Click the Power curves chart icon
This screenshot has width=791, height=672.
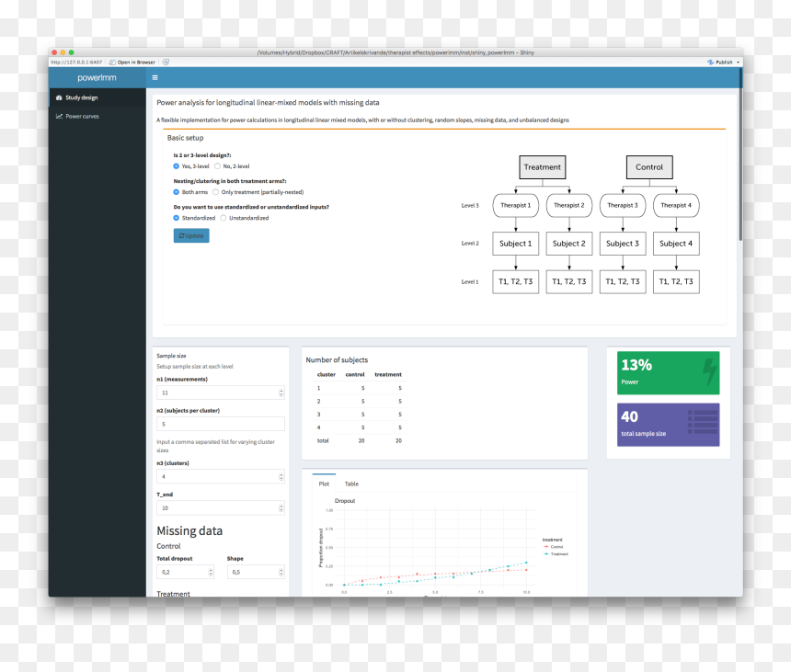[59, 117]
